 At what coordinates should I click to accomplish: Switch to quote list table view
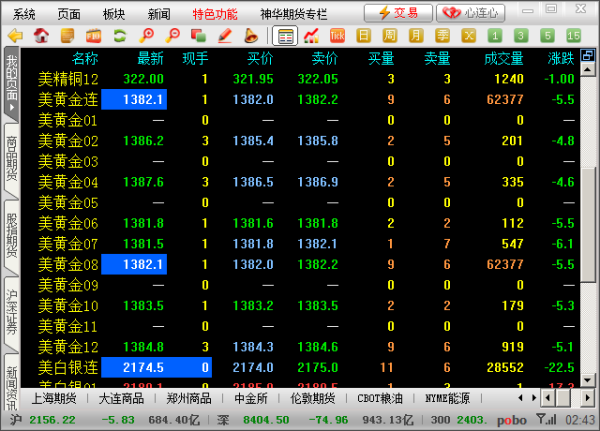[x=285, y=36]
